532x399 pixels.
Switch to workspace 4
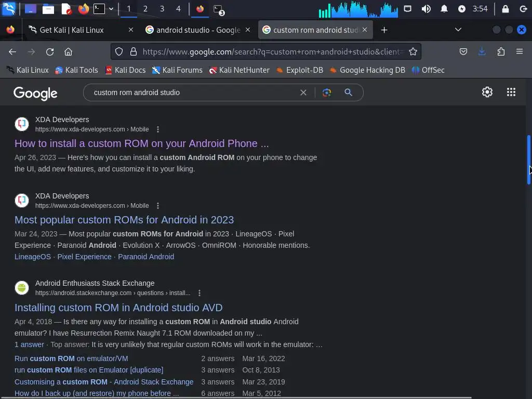pos(179,9)
